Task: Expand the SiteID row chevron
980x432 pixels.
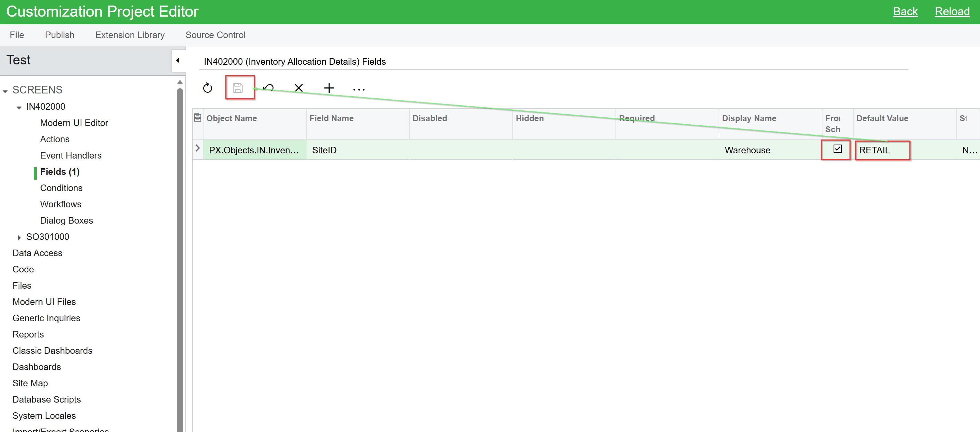Action: [x=197, y=148]
